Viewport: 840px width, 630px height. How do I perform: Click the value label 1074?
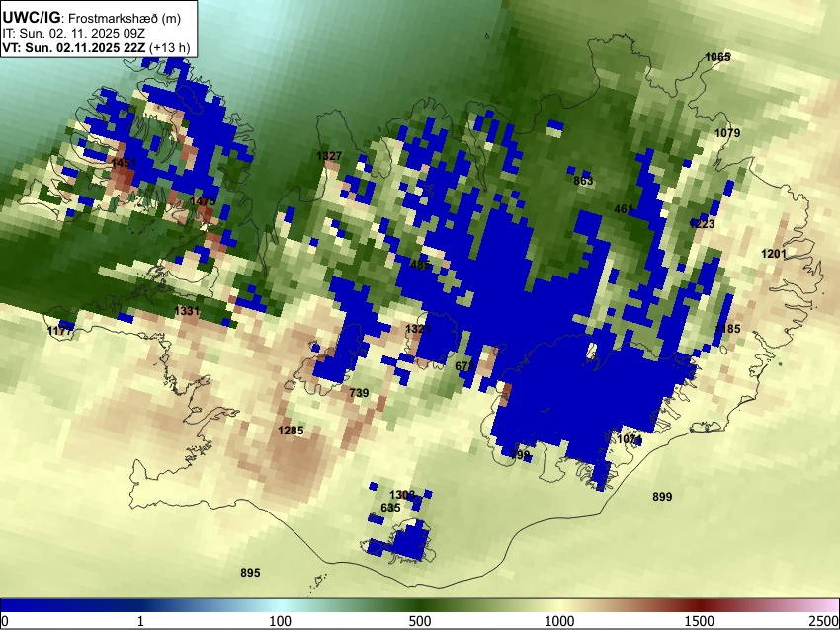click(x=630, y=439)
